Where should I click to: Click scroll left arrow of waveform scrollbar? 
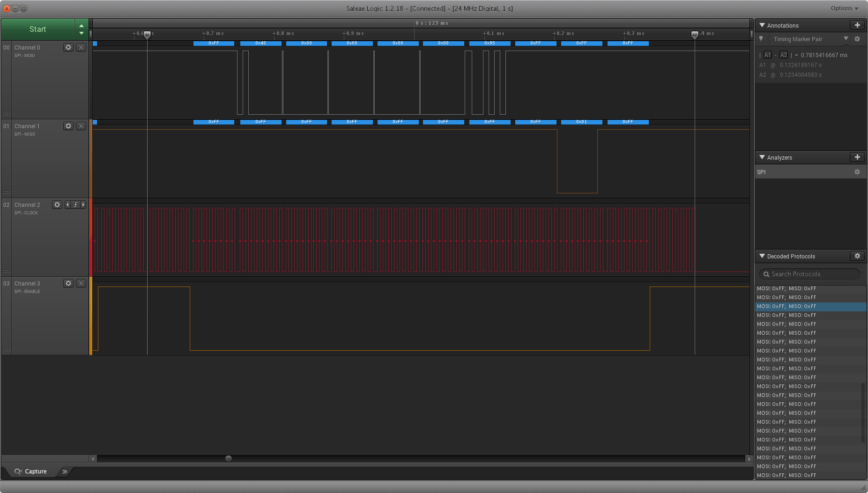[93, 459]
